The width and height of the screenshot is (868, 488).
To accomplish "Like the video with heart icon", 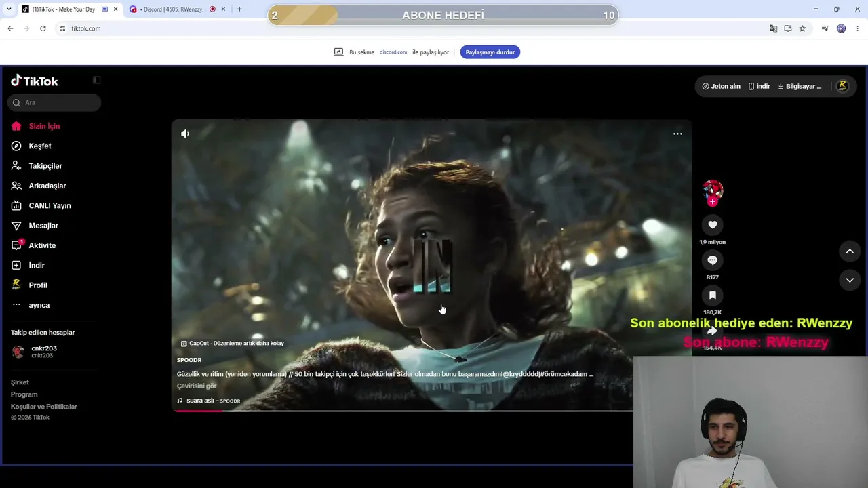I will 712,225.
